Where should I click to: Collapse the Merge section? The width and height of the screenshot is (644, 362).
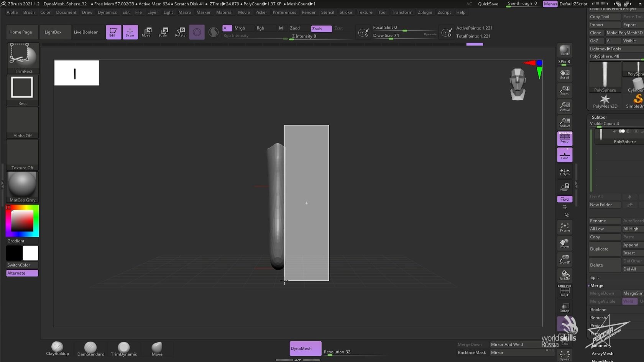tap(597, 285)
